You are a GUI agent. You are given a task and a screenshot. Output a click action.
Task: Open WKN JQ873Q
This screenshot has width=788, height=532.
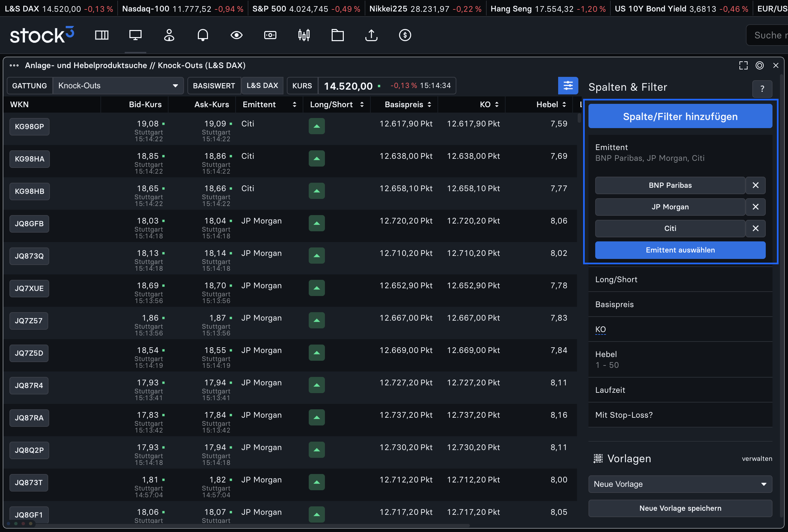[x=29, y=256]
